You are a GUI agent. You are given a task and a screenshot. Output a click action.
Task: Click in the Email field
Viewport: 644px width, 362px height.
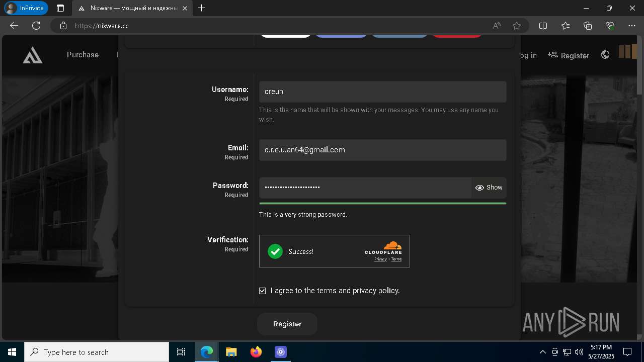coord(383,150)
